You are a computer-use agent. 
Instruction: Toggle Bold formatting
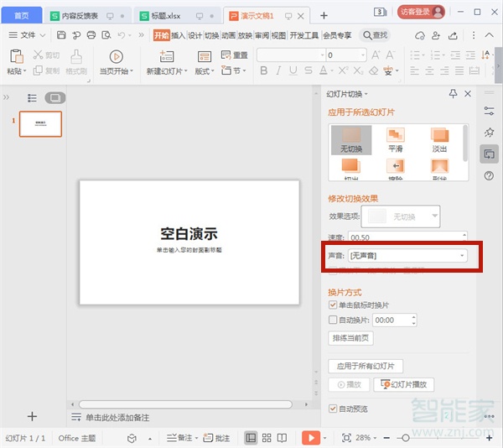(x=264, y=70)
